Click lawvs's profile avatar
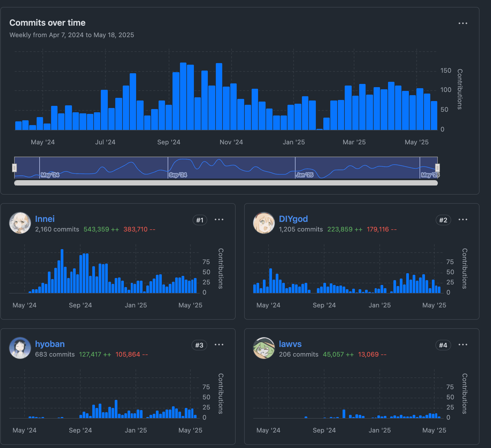This screenshot has height=448, width=491. [x=264, y=348]
